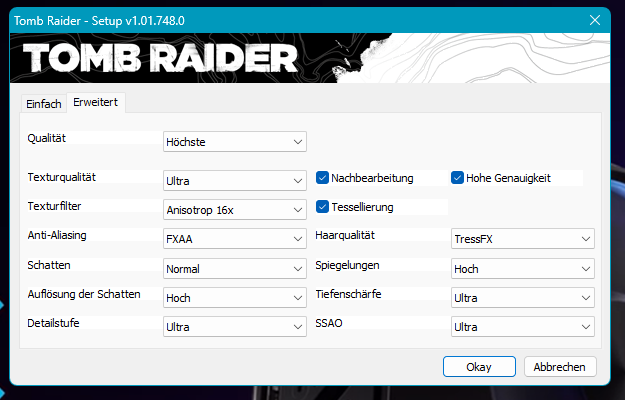
Task: Open the Schatten dropdown set to Normal
Action: click(x=235, y=269)
